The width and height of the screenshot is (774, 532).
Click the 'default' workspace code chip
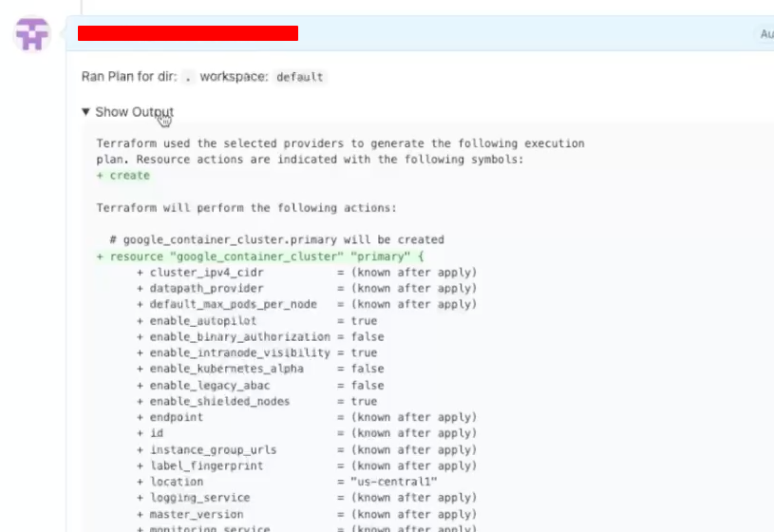[x=300, y=77]
